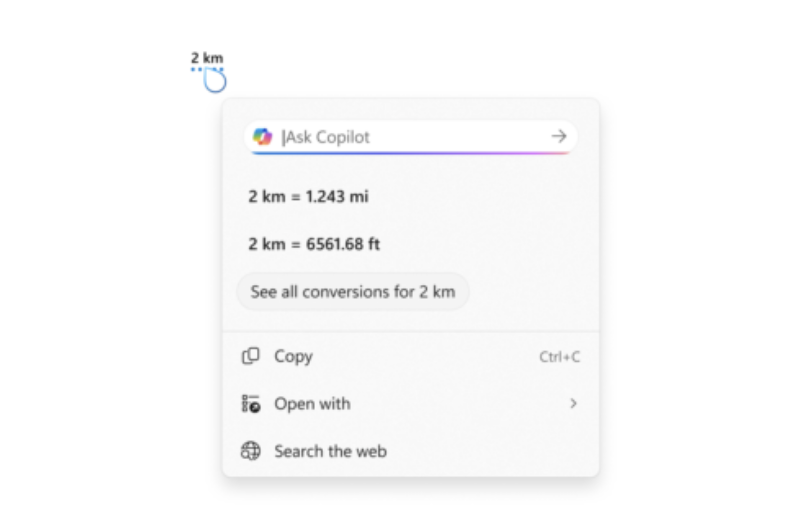Click the dotted underline beneath 2 km
Screen dimensions: 812x526
[x=207, y=69]
